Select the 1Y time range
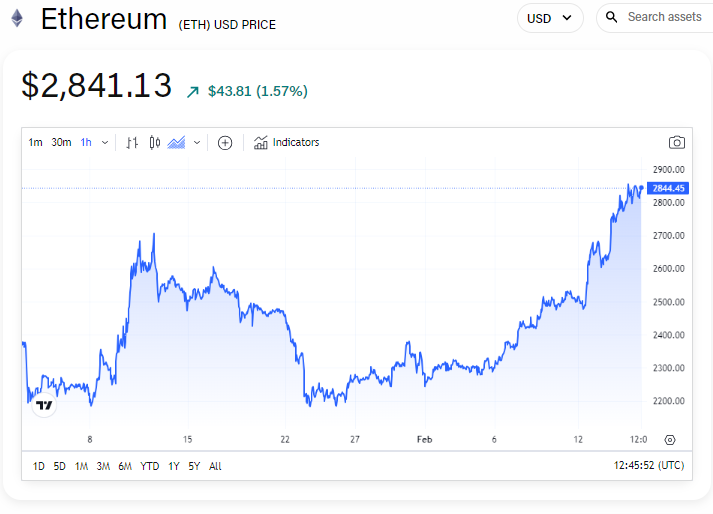This screenshot has height=514, width=713. [x=174, y=466]
